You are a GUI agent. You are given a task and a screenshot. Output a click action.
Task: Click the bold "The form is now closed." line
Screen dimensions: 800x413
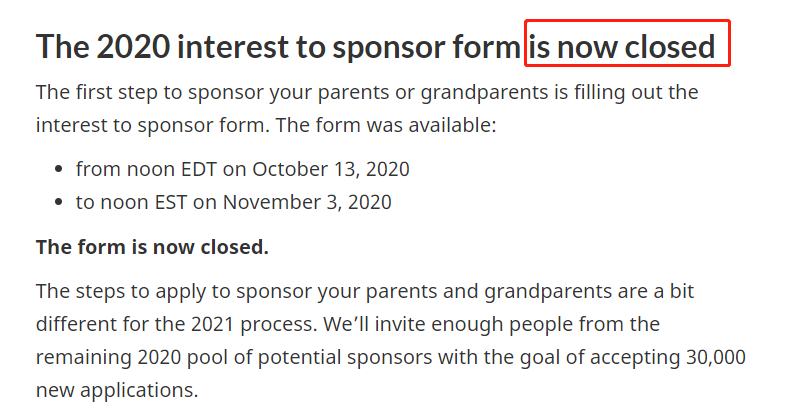point(152,247)
